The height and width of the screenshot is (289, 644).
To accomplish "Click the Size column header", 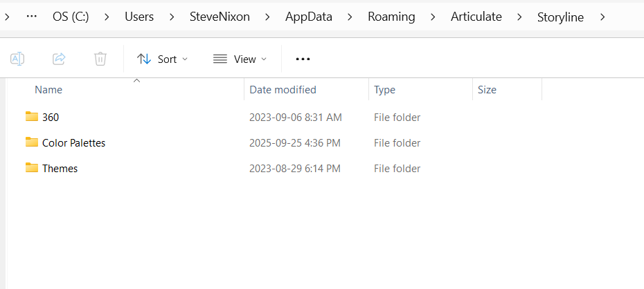I will pyautogui.click(x=487, y=90).
